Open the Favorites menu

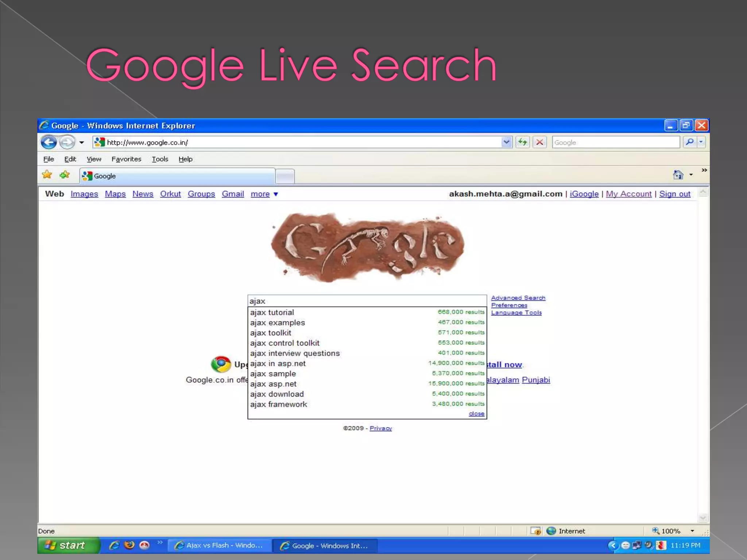(126, 159)
